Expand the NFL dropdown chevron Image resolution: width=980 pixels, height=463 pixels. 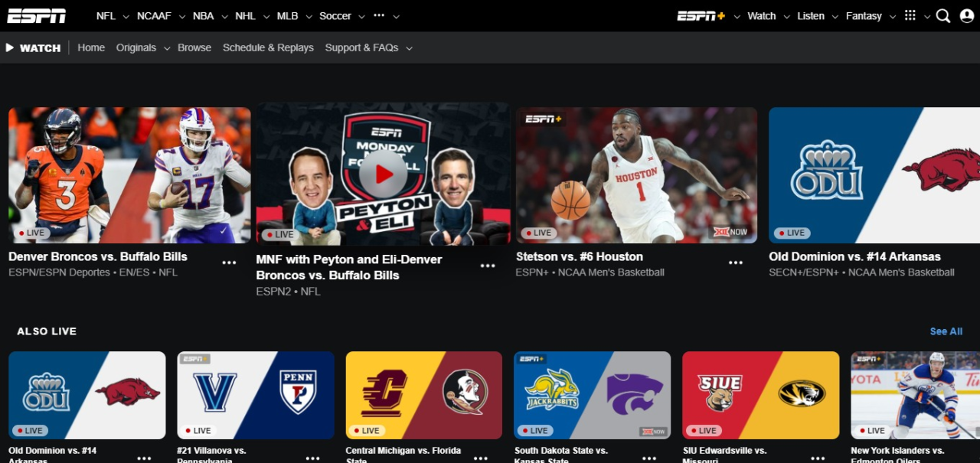(125, 16)
